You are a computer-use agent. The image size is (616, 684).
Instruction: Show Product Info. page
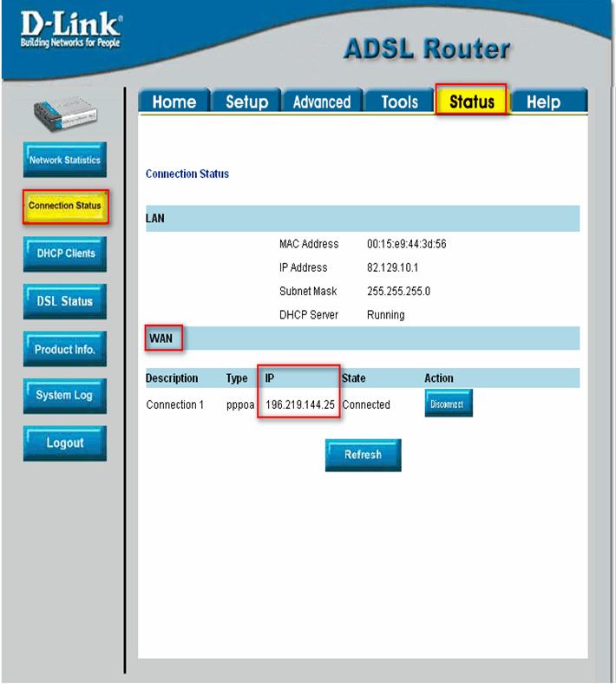click(x=65, y=349)
